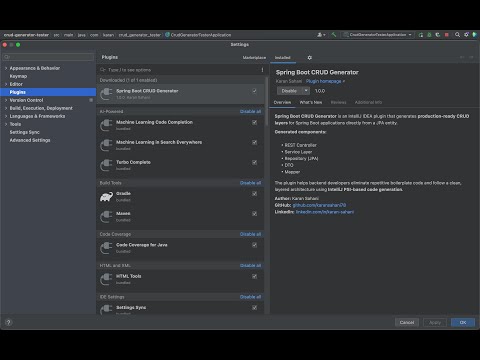
Task: Open Search Everywhere magnifier icon
Action: pyautogui.click(x=458, y=35)
